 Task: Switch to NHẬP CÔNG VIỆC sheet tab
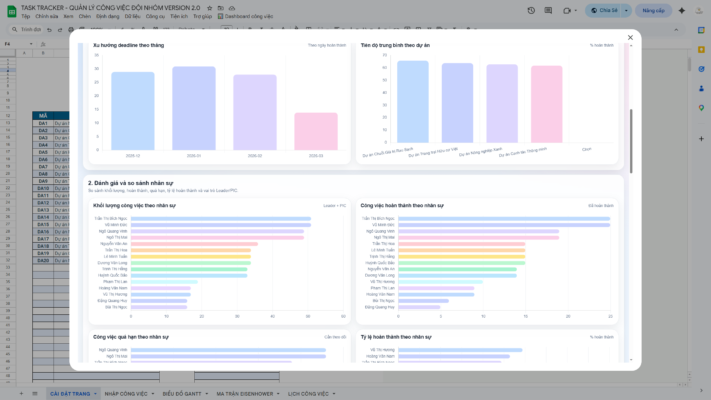pyautogui.click(x=126, y=394)
